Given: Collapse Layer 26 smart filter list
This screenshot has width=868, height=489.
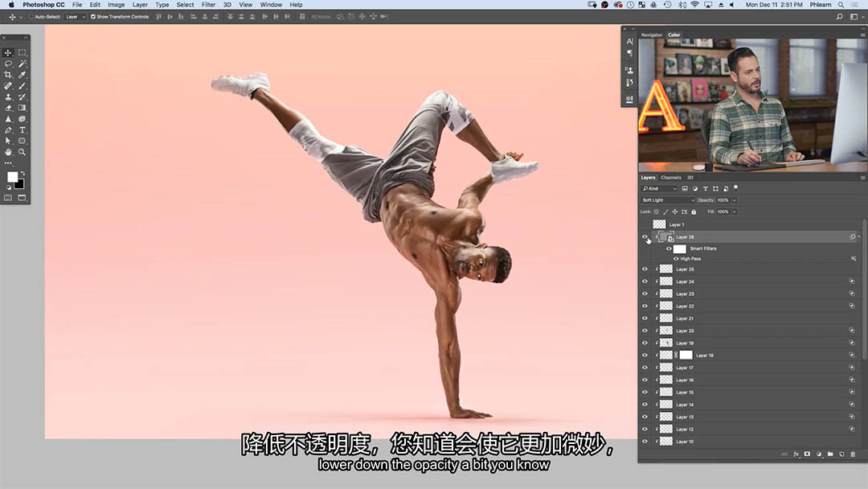Looking at the screenshot, I should pos(858,237).
